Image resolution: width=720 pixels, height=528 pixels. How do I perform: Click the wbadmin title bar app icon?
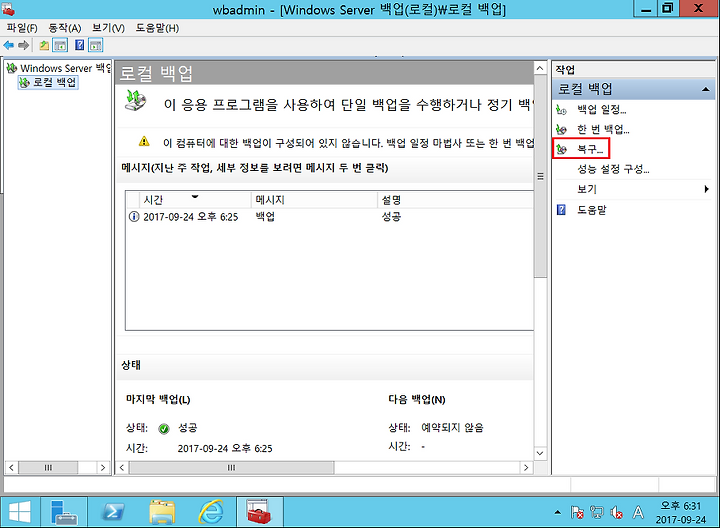point(8,8)
